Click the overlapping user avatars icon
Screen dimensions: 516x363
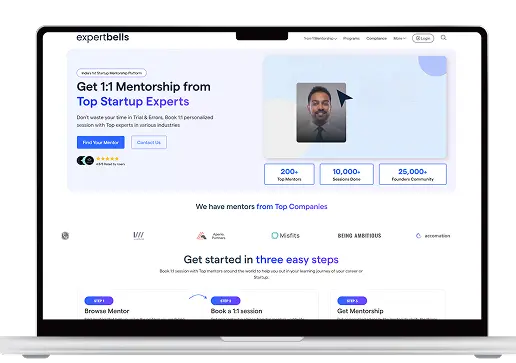(x=85, y=161)
